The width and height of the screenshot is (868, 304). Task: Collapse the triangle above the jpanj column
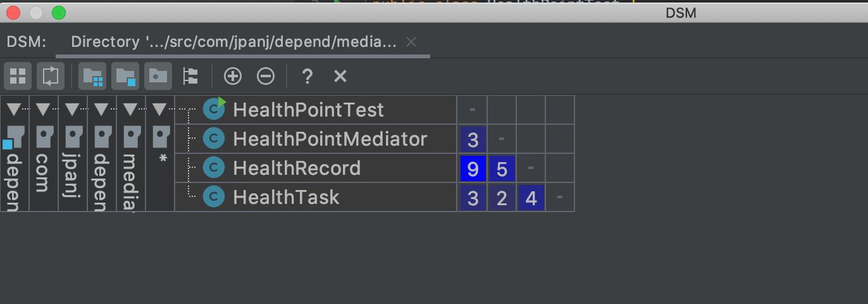point(72,110)
